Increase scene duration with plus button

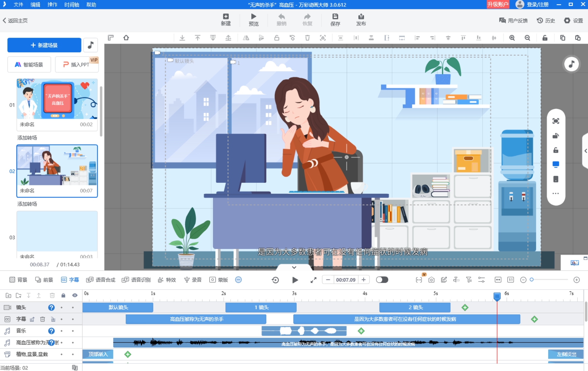tap(363, 280)
